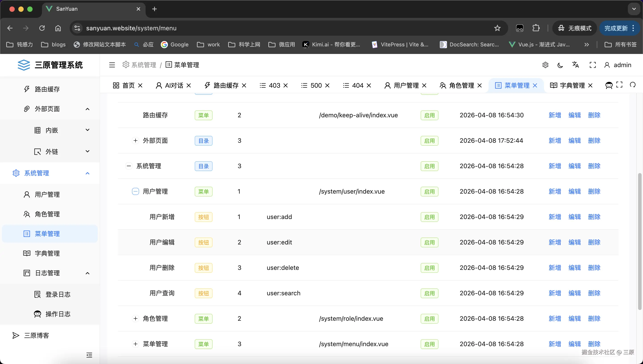Collapse the 系统管理 table row
The width and height of the screenshot is (643, 364).
[x=129, y=166]
